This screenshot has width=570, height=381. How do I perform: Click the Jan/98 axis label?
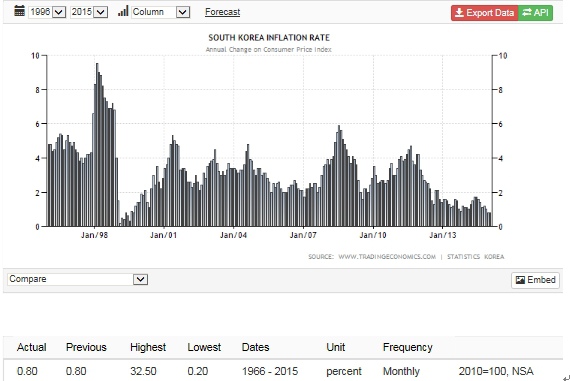[x=95, y=235]
